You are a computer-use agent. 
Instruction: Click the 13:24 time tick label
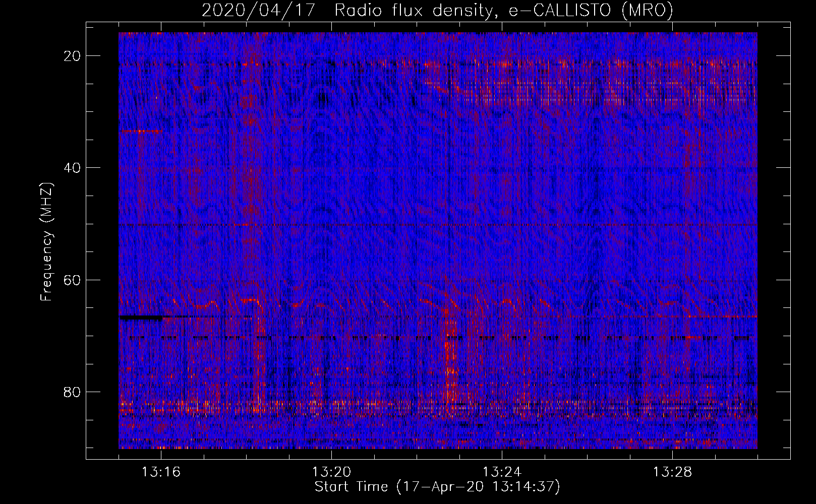click(x=502, y=472)
